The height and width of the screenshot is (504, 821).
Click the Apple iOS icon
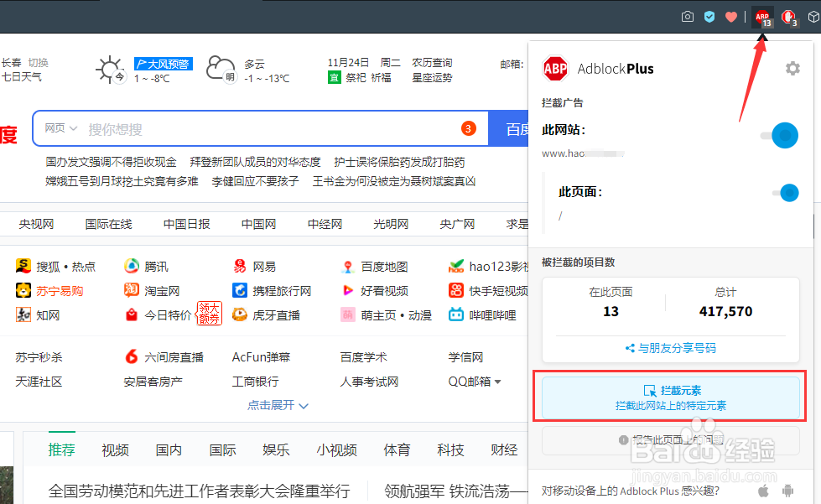[x=764, y=491]
